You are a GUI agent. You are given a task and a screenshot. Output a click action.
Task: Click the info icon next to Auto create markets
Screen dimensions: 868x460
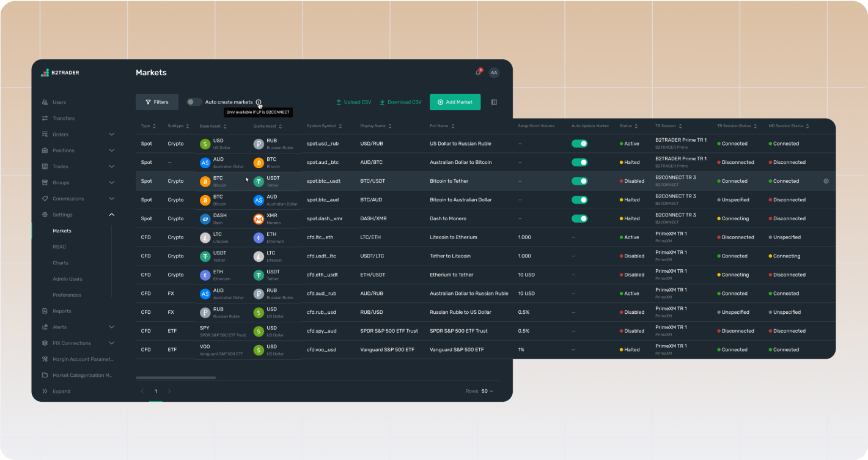(x=259, y=102)
